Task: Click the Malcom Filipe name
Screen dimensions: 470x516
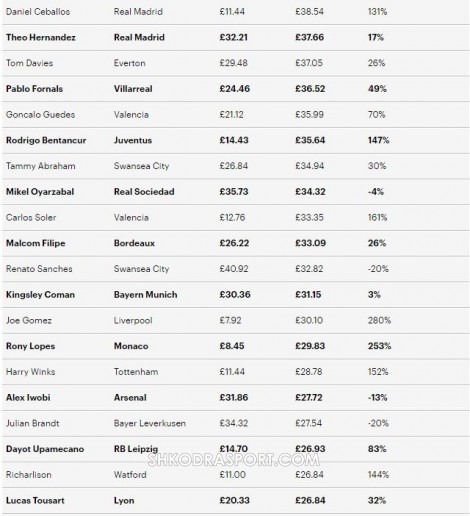Action: click(x=36, y=243)
